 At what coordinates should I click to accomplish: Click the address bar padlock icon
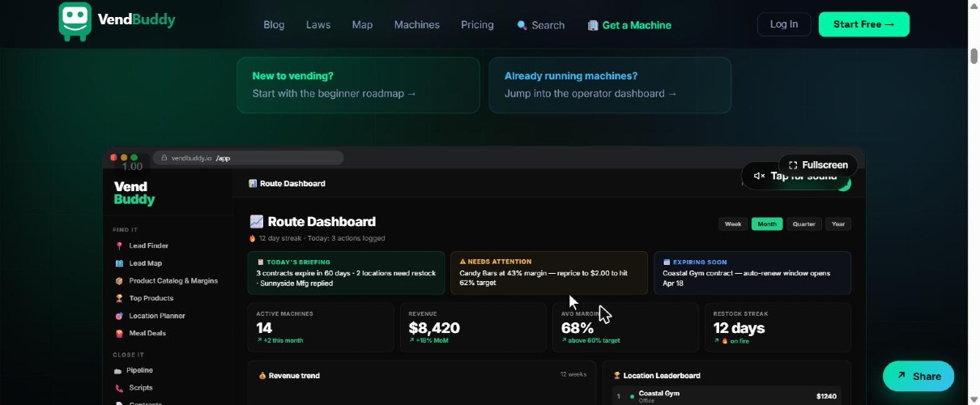[164, 159]
